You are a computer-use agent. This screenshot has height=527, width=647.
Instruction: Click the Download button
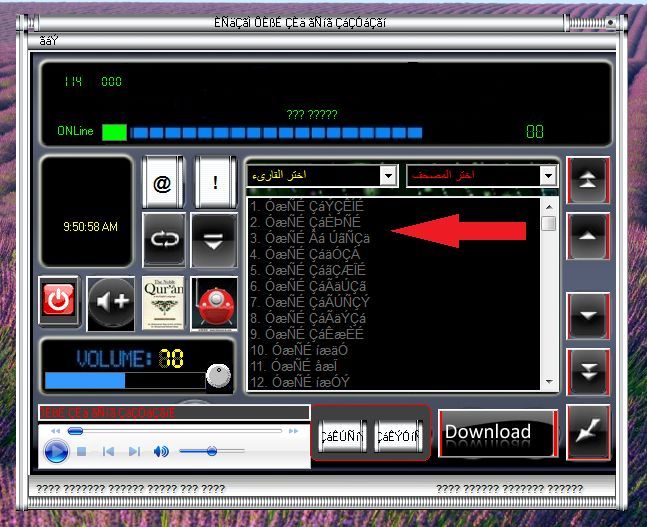point(496,433)
